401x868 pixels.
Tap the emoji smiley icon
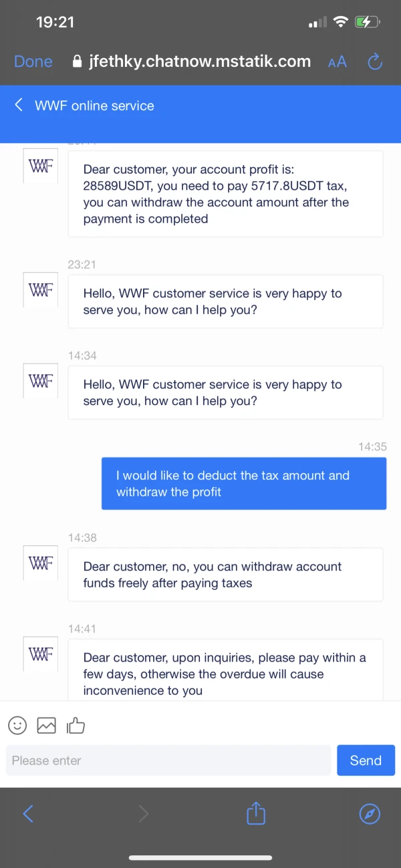click(17, 725)
